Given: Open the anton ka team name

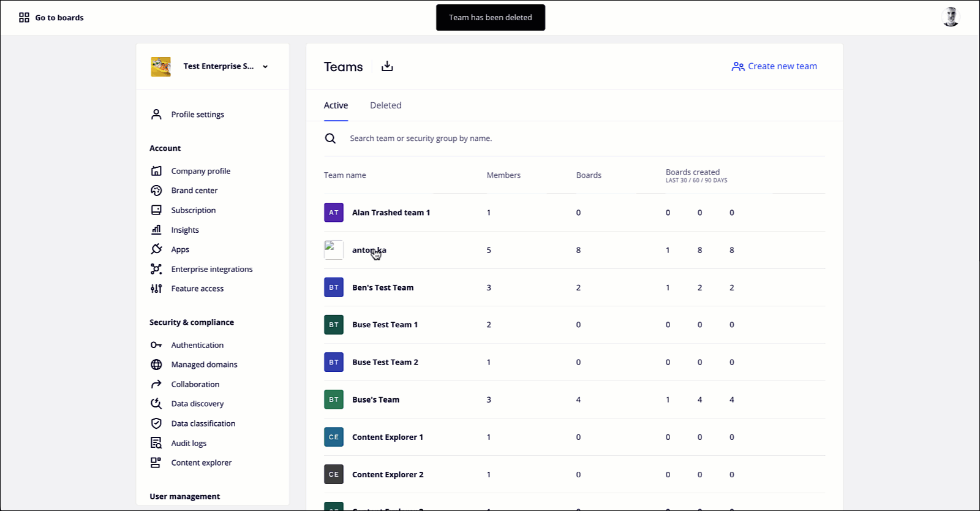Looking at the screenshot, I should pyautogui.click(x=369, y=250).
